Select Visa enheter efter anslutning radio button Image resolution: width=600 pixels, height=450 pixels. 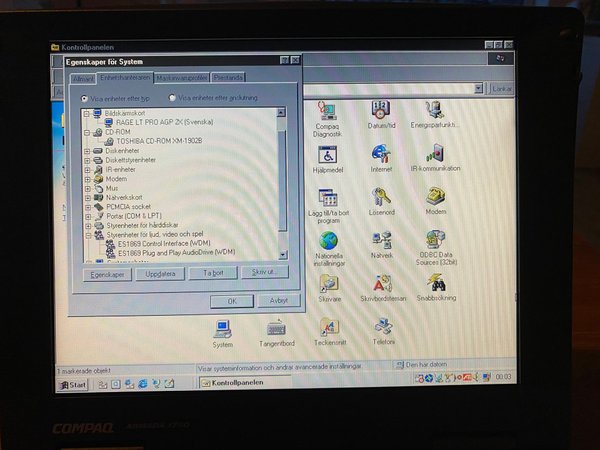click(172, 98)
